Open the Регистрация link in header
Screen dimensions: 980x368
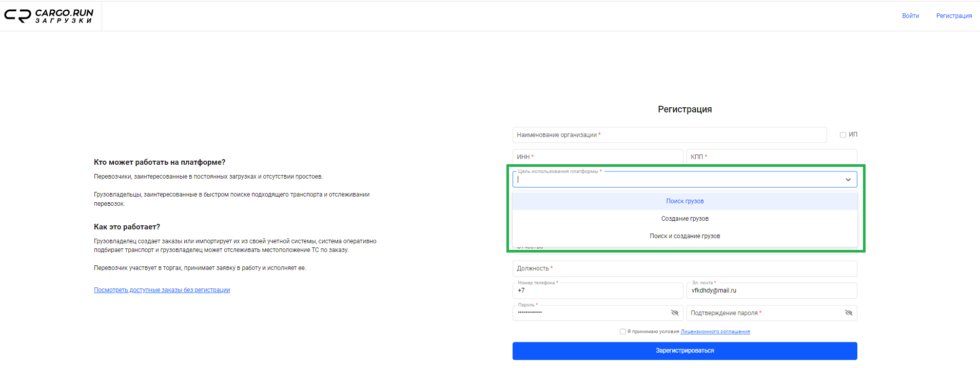(x=954, y=16)
